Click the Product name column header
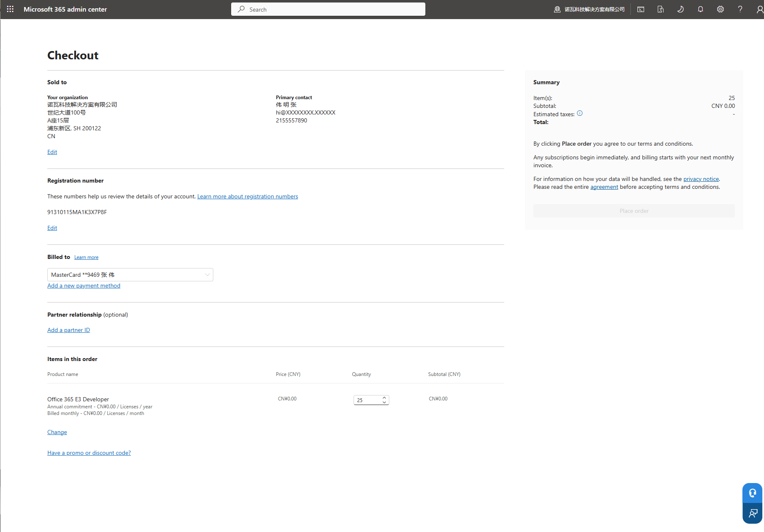Screen dimensions: 764x532 pos(63,374)
